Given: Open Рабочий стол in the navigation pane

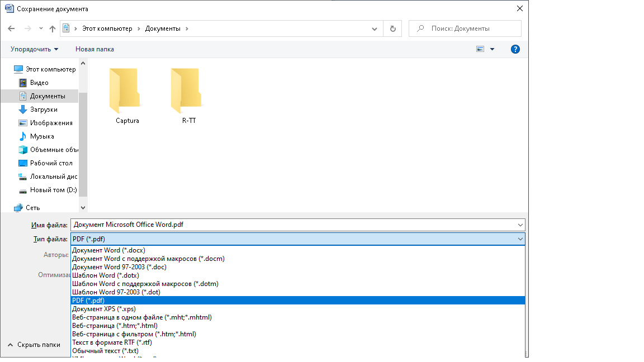Looking at the screenshot, I should click(46, 163).
